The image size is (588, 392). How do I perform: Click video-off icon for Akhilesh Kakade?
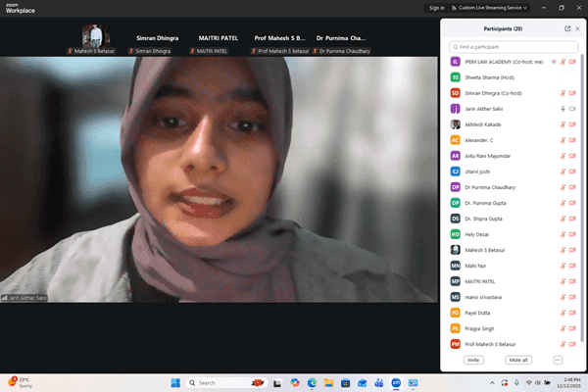point(572,124)
